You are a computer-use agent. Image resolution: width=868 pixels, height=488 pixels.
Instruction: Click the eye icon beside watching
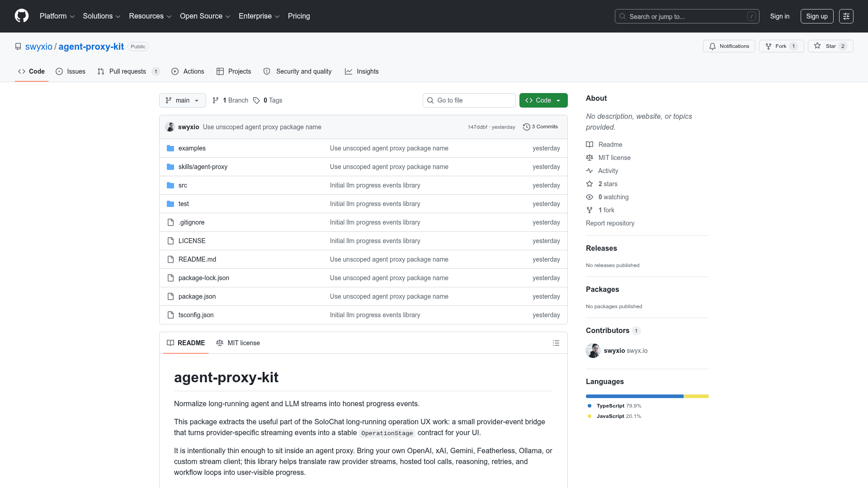(590, 197)
